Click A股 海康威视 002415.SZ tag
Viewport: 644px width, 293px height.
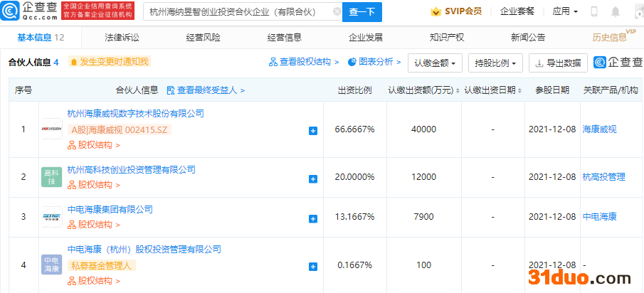point(120,129)
